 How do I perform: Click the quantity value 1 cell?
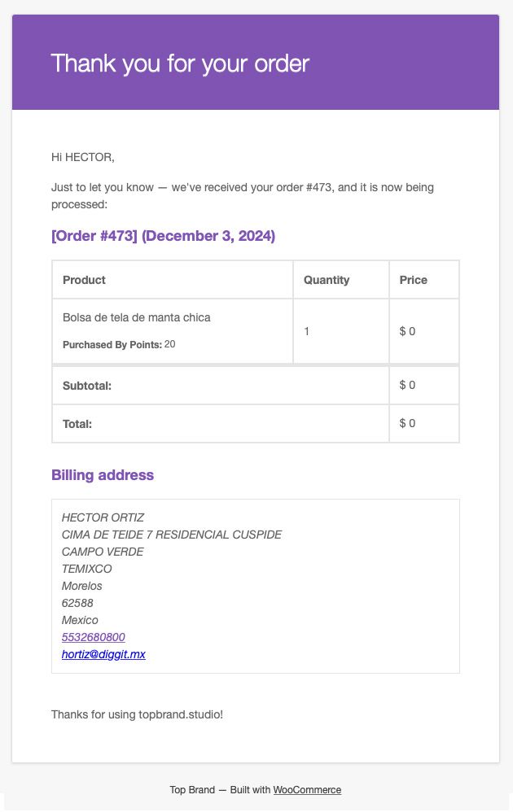[x=340, y=331]
